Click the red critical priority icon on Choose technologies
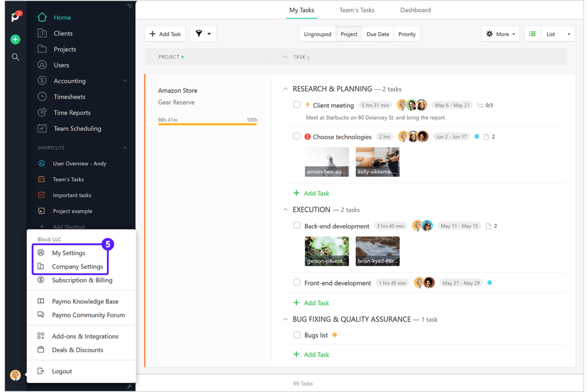The image size is (588, 392). [x=308, y=137]
